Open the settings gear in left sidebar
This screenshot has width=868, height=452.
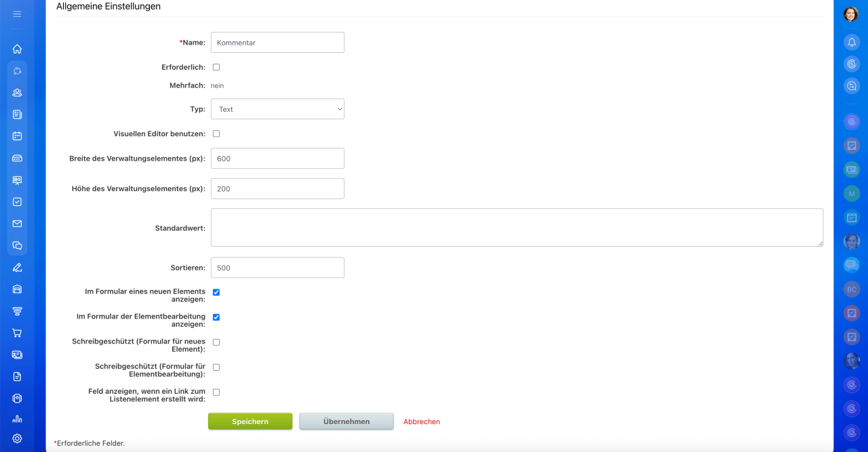tap(17, 438)
